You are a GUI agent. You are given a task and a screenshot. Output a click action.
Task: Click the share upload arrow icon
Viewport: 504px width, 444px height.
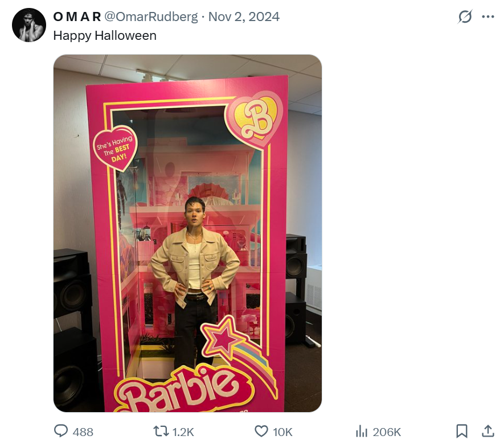tap(487, 431)
